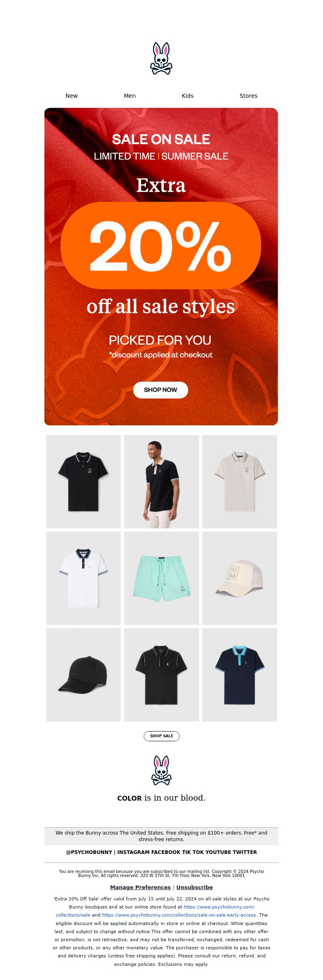Click the SHOP SALE button

point(161,736)
